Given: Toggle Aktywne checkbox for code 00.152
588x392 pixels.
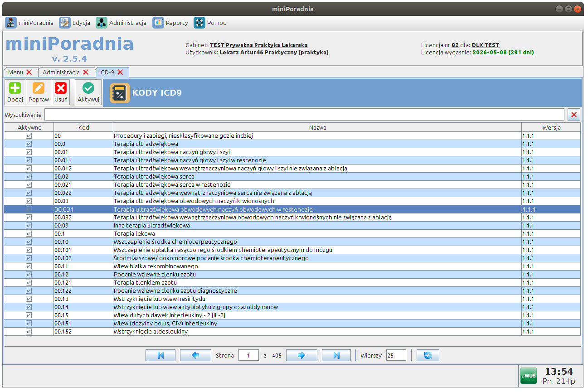Looking at the screenshot, I should point(29,332).
